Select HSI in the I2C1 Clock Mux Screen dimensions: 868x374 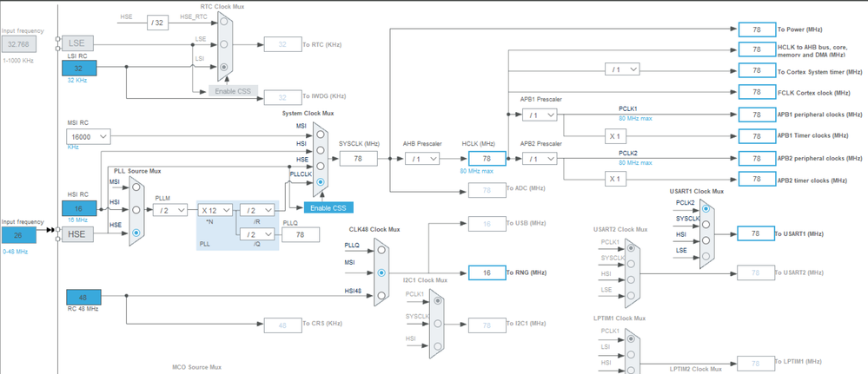(438, 346)
